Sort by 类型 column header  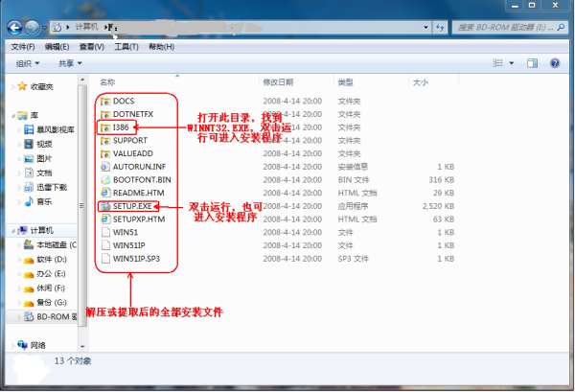pos(345,82)
